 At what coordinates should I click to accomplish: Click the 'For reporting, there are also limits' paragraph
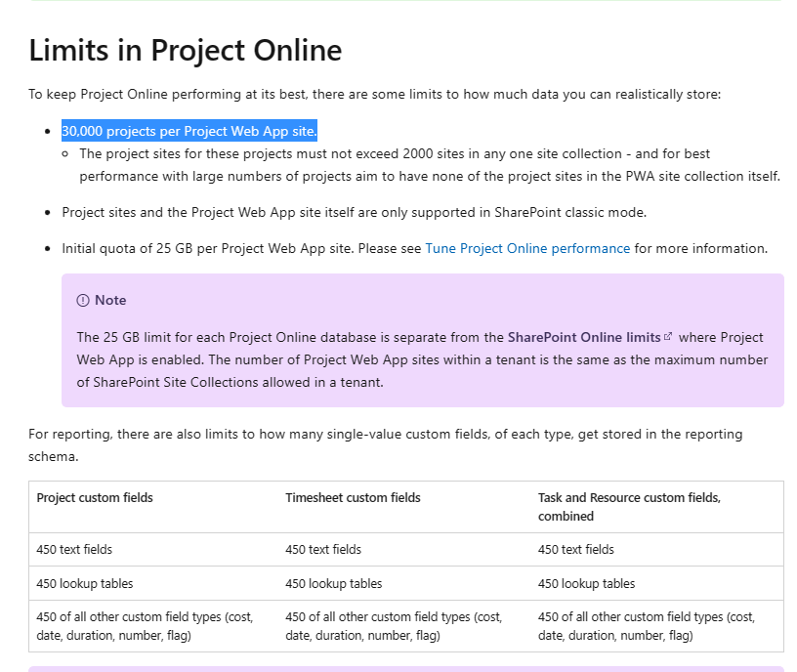[385, 445]
